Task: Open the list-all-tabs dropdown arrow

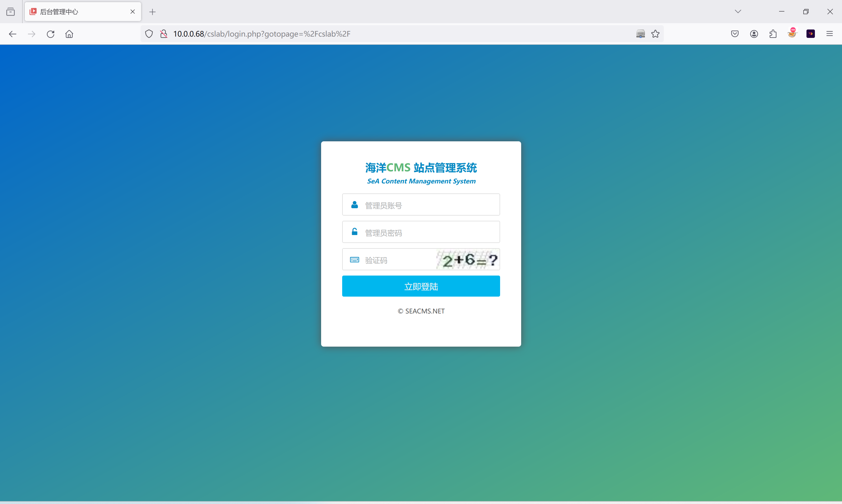Action: (738, 11)
